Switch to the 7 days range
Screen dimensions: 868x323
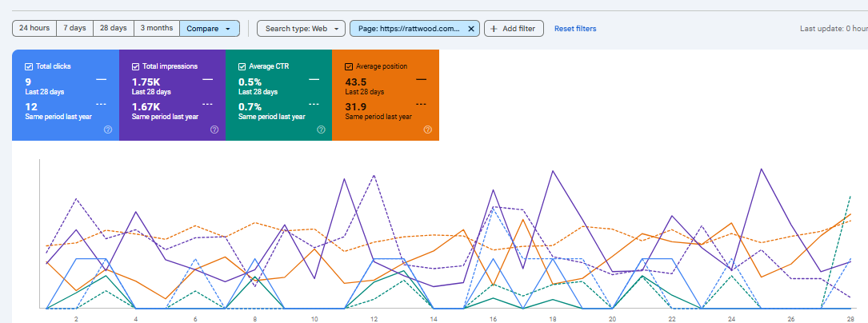[74, 29]
